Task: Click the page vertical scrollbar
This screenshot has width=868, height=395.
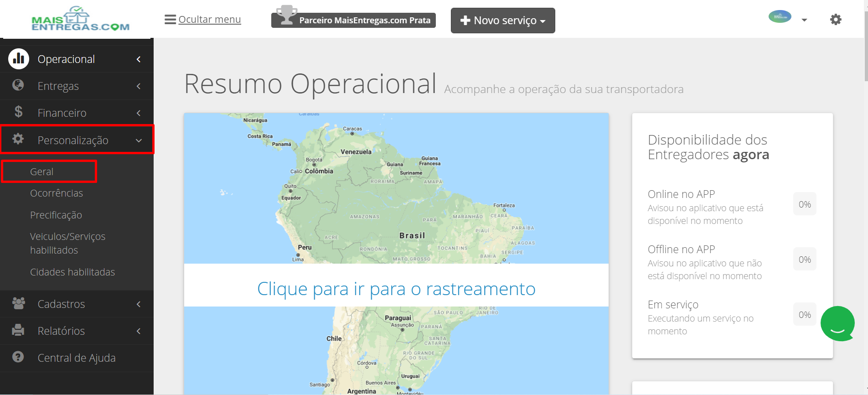Action: (865, 46)
